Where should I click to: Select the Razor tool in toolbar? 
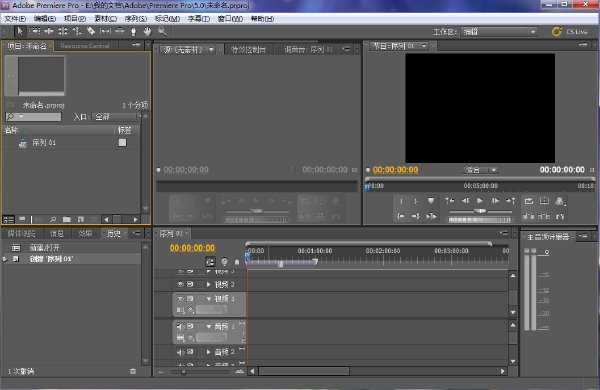coord(91,31)
